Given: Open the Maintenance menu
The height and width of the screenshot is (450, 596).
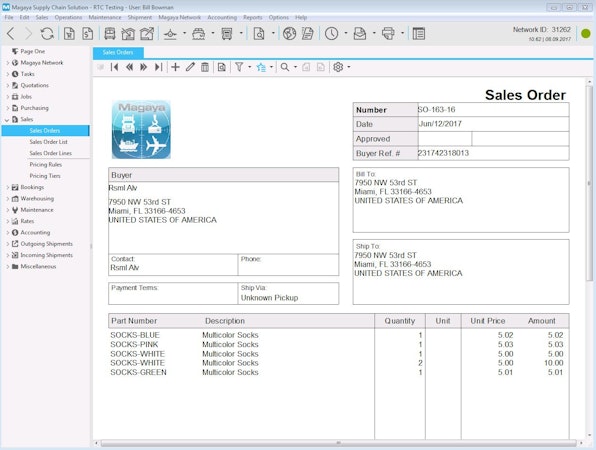Looking at the screenshot, I should 105,17.
